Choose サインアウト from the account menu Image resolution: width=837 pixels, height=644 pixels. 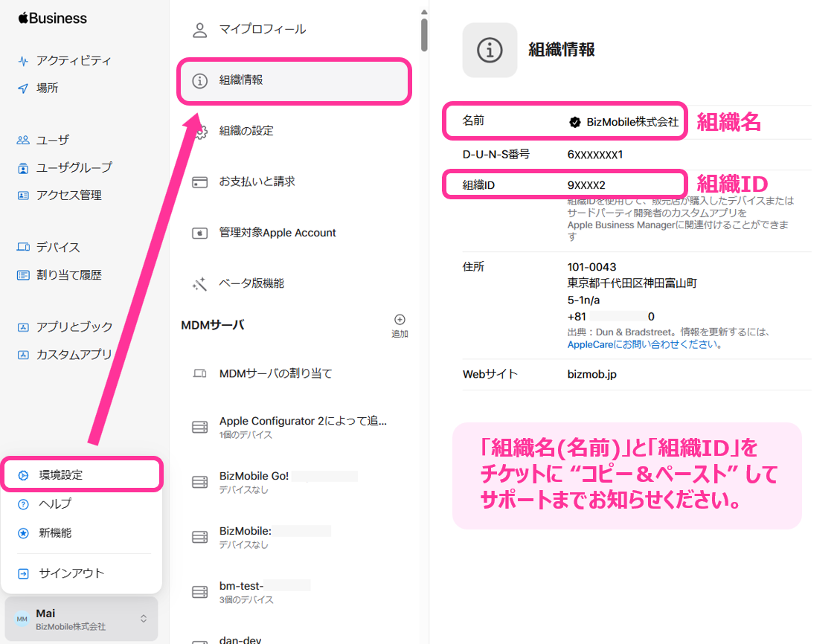tap(71, 573)
